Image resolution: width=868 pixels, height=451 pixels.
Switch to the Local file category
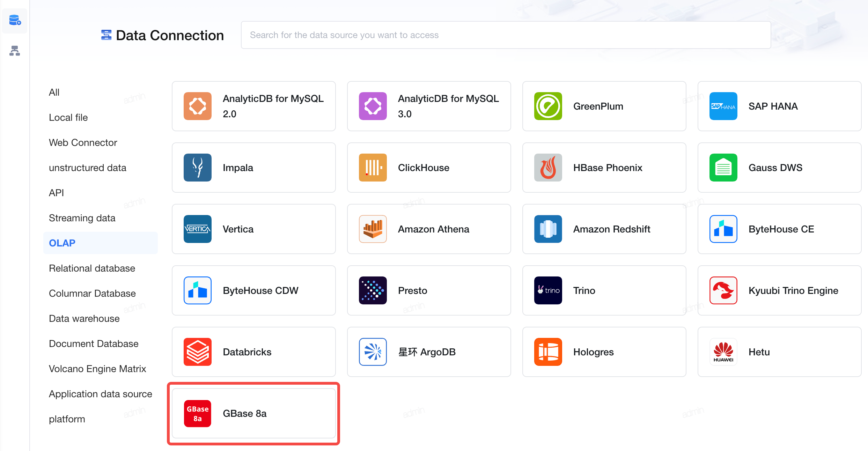[x=68, y=117]
